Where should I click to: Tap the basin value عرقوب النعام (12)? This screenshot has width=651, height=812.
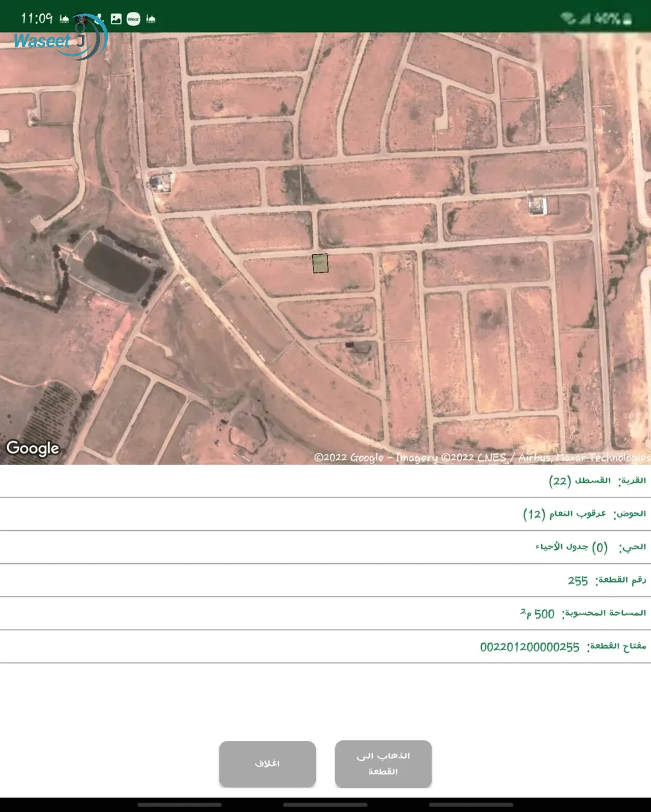564,514
